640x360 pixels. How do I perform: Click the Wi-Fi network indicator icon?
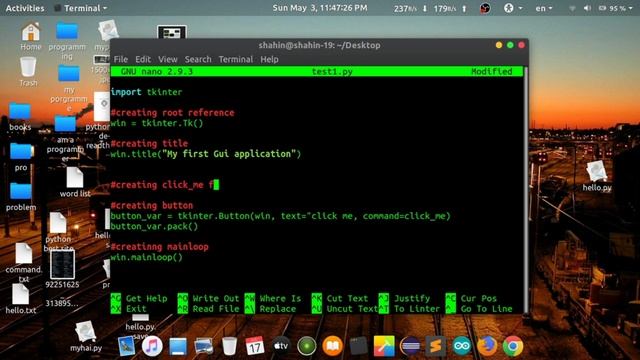[x=572, y=8]
